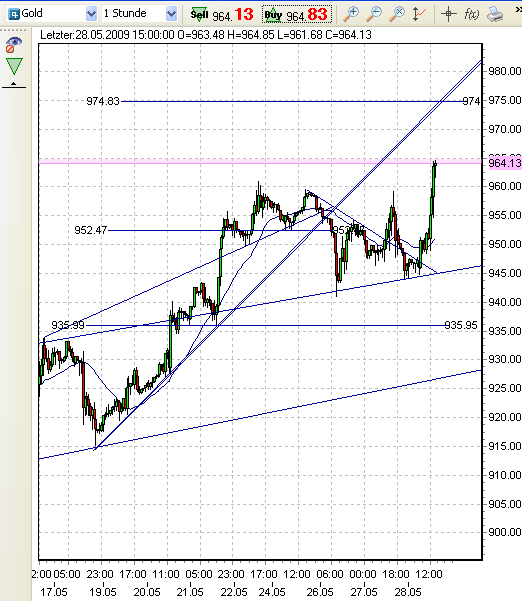Click the 26.05 date axis label
The image size is (522, 601).
pyautogui.click(x=320, y=592)
